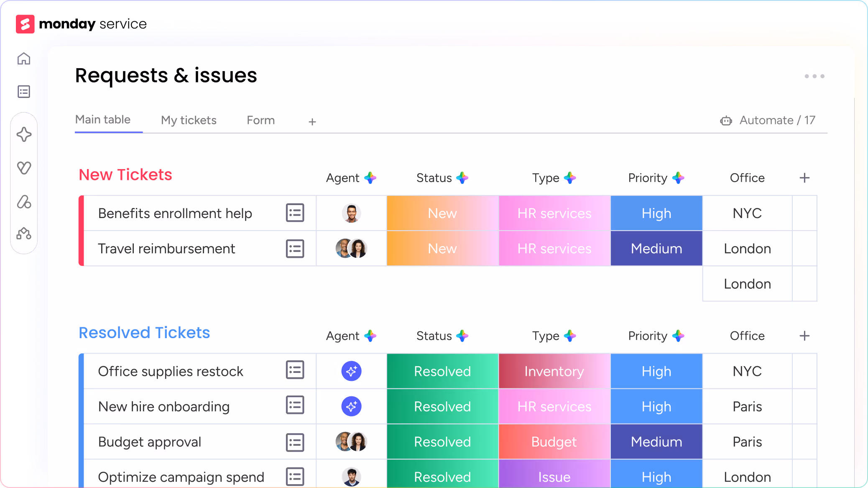Open updates icon for Travel reimbursement
The width and height of the screenshot is (868, 488).
click(295, 249)
